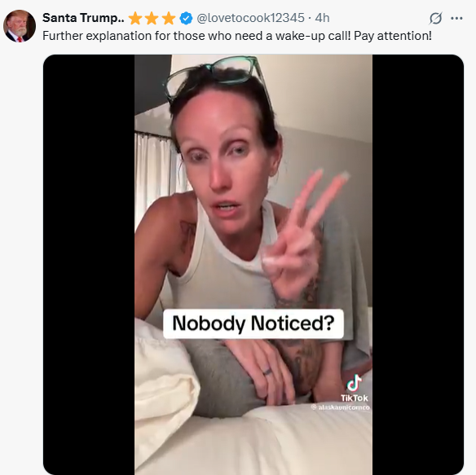
Task: Play the embedded TikTok video
Action: click(253, 265)
